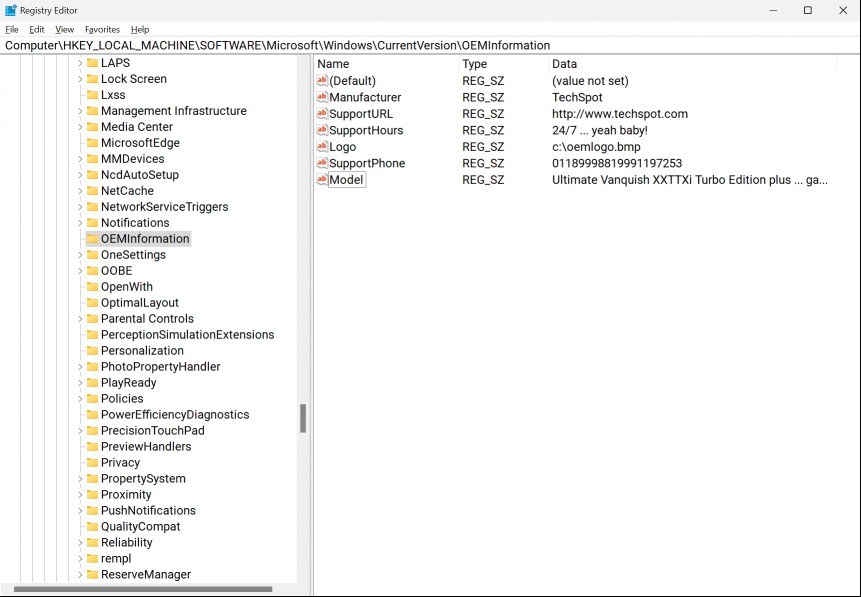The image size is (861, 597).
Task: Click the c:\oemlogo.bmp data cell
Action: tap(596, 147)
